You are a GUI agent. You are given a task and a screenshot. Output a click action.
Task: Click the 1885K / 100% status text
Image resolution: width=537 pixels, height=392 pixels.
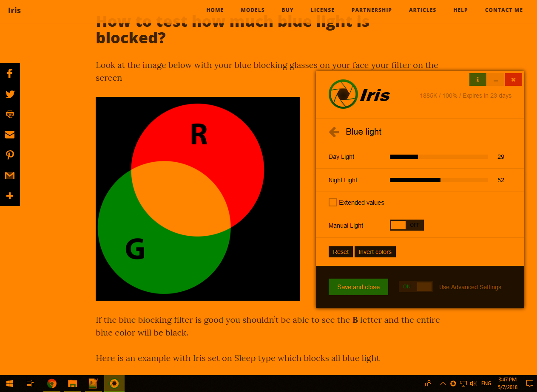tap(466, 96)
